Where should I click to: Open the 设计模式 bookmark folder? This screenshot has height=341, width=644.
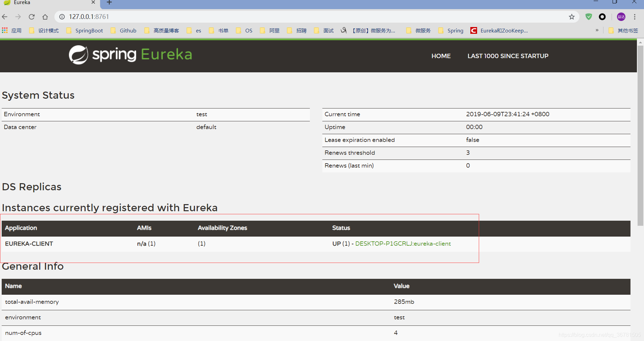44,30
